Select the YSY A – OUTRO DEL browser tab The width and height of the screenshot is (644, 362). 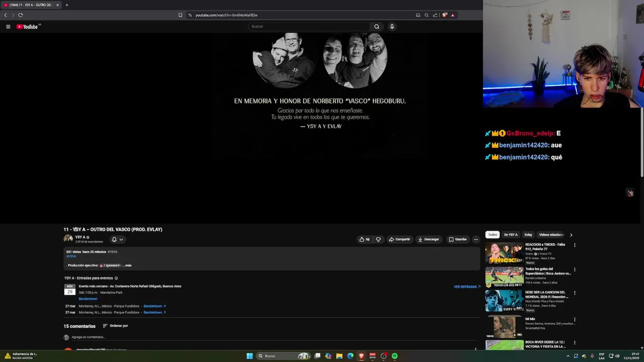coord(30,5)
